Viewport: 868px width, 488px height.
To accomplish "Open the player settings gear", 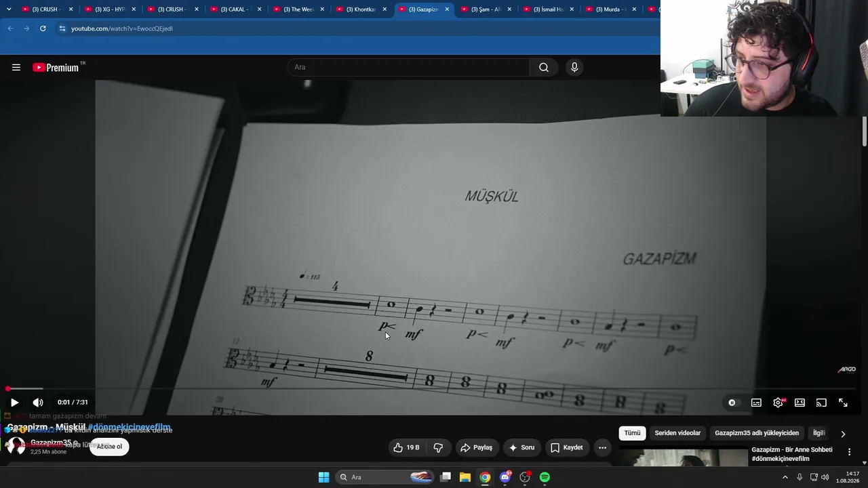I will tap(778, 403).
